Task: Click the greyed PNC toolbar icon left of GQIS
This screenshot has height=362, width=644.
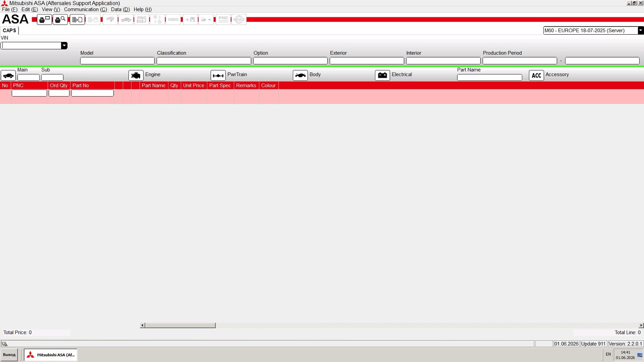Action: (142, 19)
